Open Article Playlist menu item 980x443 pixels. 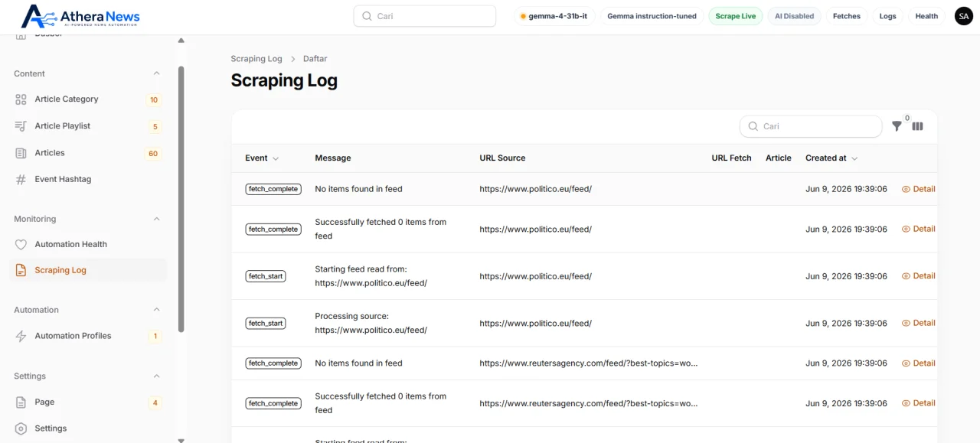87,126
